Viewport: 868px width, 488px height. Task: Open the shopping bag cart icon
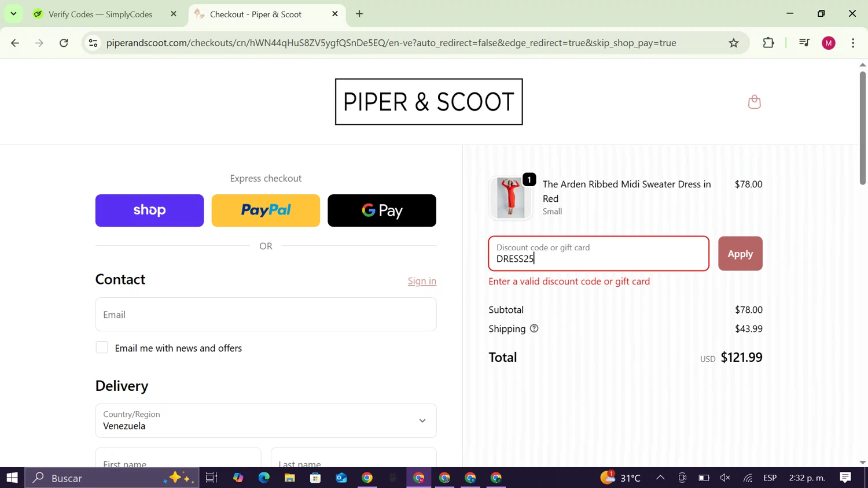[x=754, y=102]
